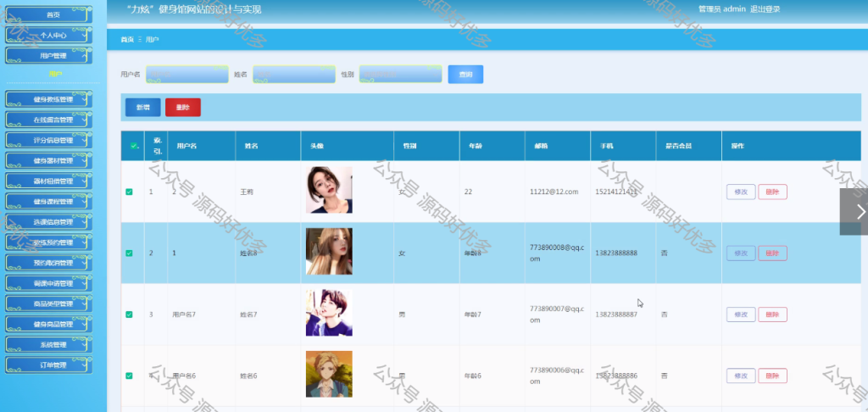
Task: Expand 健身课程管理 in the sidebar
Action: 48,202
